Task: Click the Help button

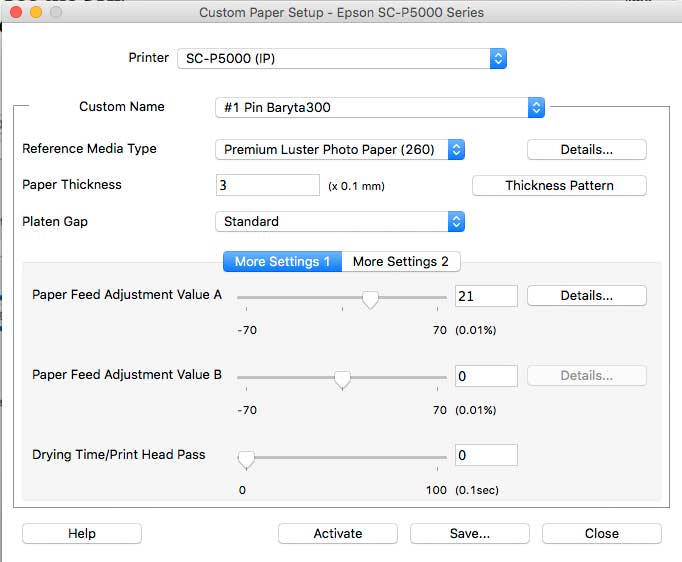Action: point(82,534)
